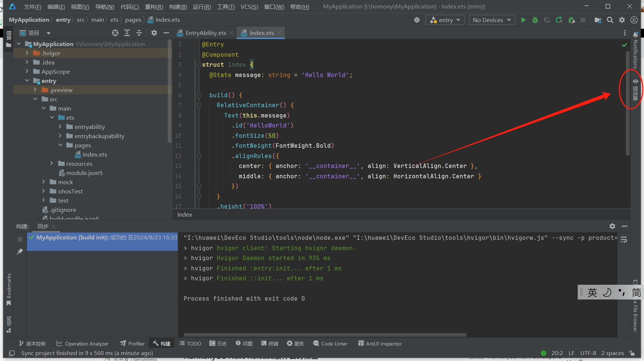Open the 工具(T) menu

[x=226, y=7]
